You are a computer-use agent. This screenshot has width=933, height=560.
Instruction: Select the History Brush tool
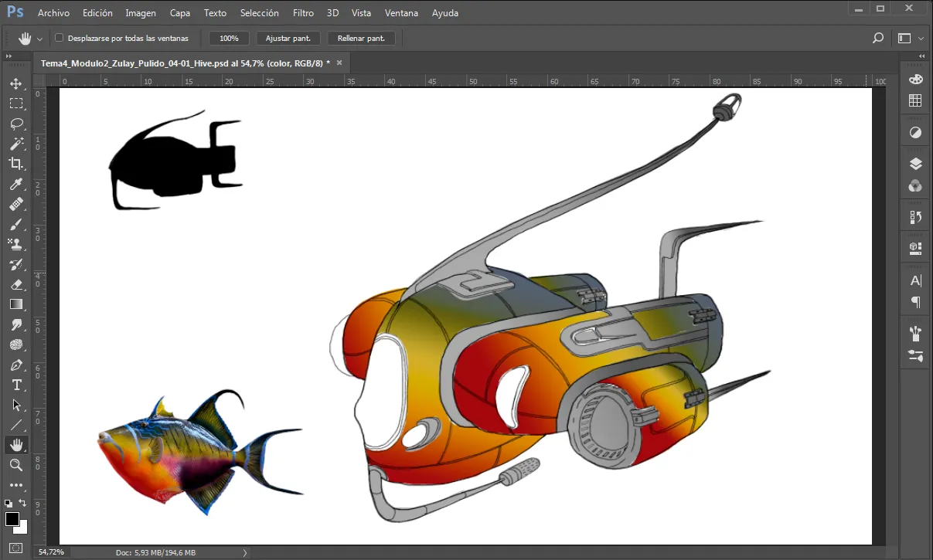pyautogui.click(x=16, y=264)
